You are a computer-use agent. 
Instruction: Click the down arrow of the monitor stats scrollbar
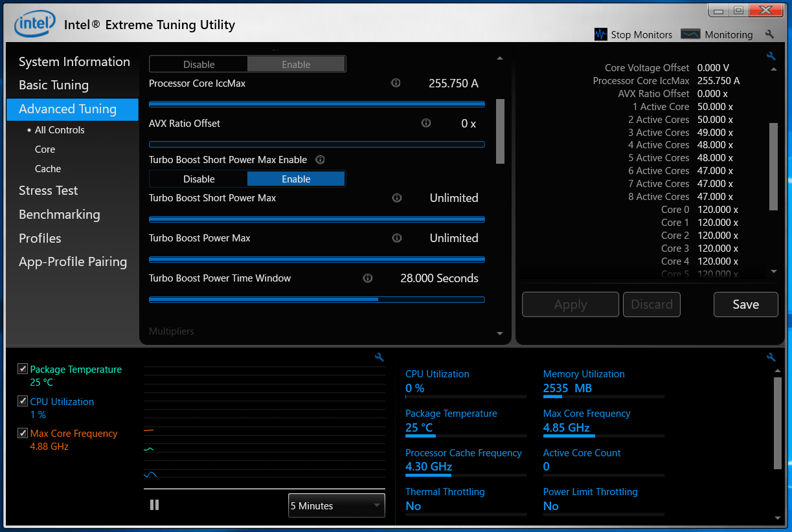pyautogui.click(x=778, y=518)
